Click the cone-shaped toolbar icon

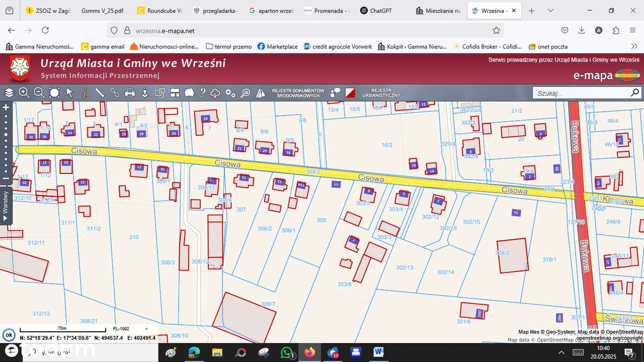tap(261, 93)
